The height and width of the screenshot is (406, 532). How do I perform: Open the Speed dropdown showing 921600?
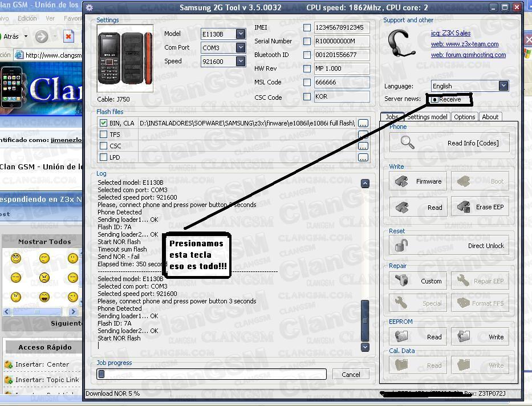[241, 62]
